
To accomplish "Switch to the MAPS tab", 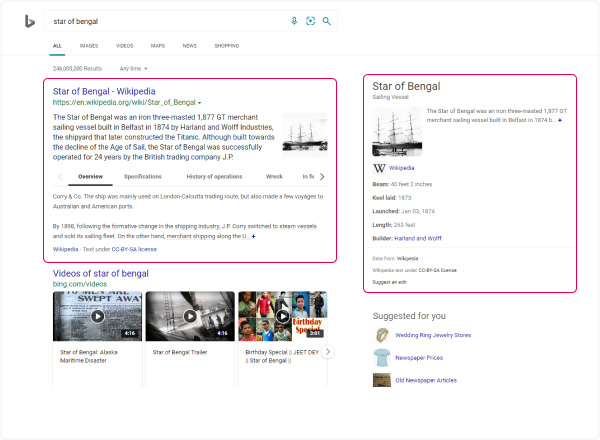I will tap(158, 46).
